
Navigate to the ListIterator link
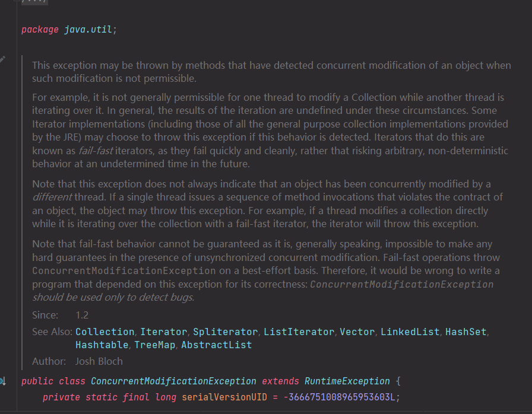tap(299, 332)
